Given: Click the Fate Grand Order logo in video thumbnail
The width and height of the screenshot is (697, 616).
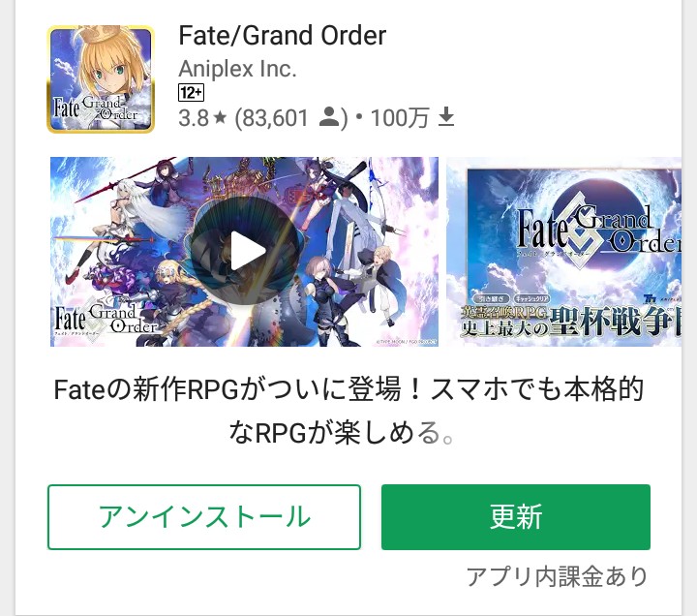Looking at the screenshot, I should point(106,320).
